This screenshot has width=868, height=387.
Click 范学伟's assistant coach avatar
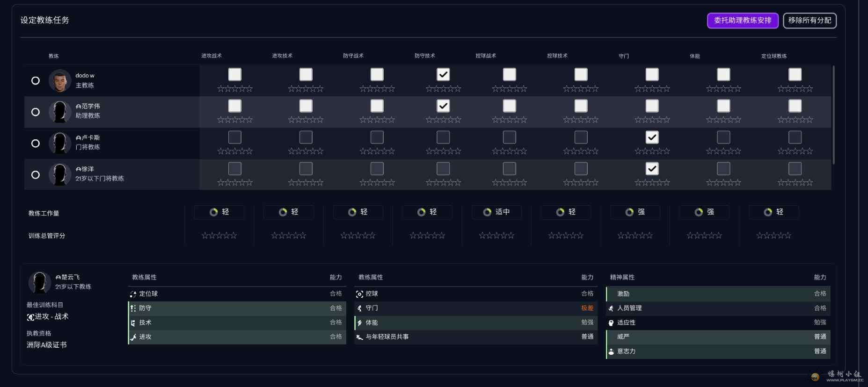[x=59, y=112]
